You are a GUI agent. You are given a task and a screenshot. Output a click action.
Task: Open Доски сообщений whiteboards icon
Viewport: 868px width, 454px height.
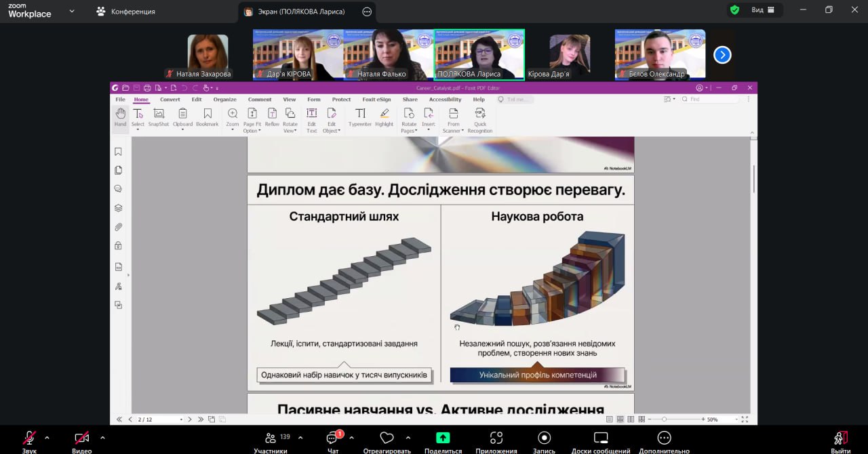point(600,438)
